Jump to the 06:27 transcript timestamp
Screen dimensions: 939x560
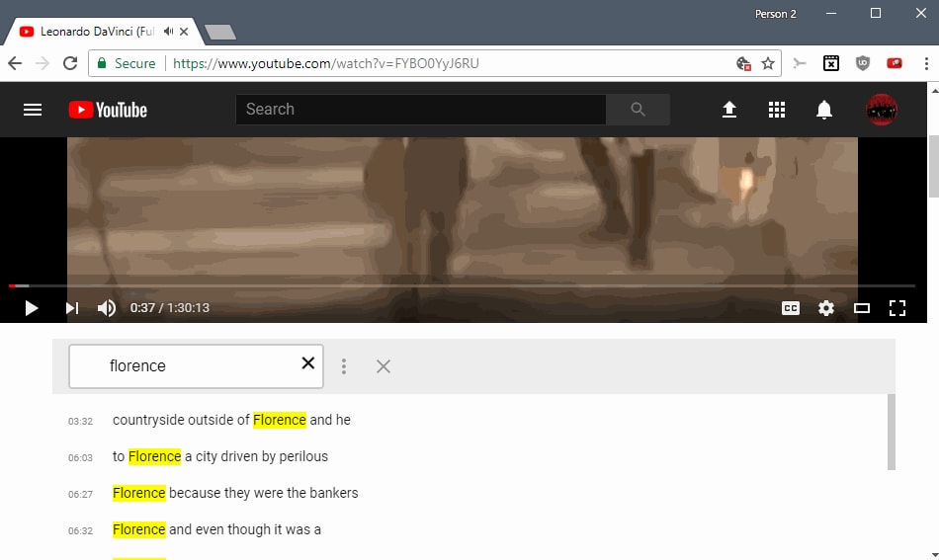click(80, 494)
